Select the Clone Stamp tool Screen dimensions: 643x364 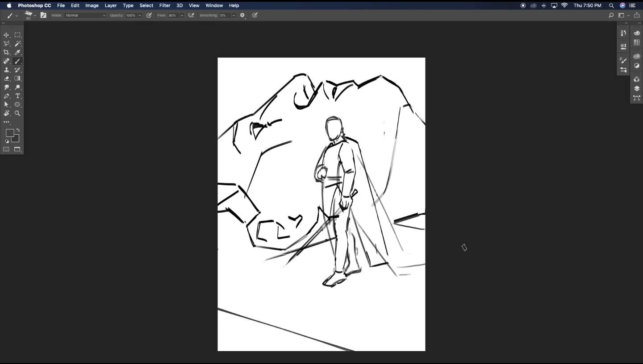tap(7, 70)
